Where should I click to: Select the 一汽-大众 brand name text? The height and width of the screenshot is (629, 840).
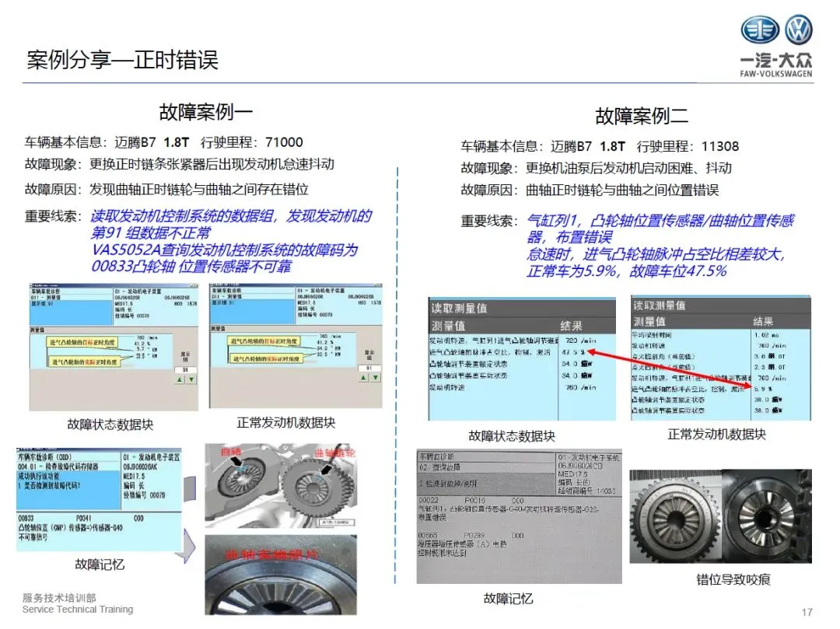tap(776, 59)
